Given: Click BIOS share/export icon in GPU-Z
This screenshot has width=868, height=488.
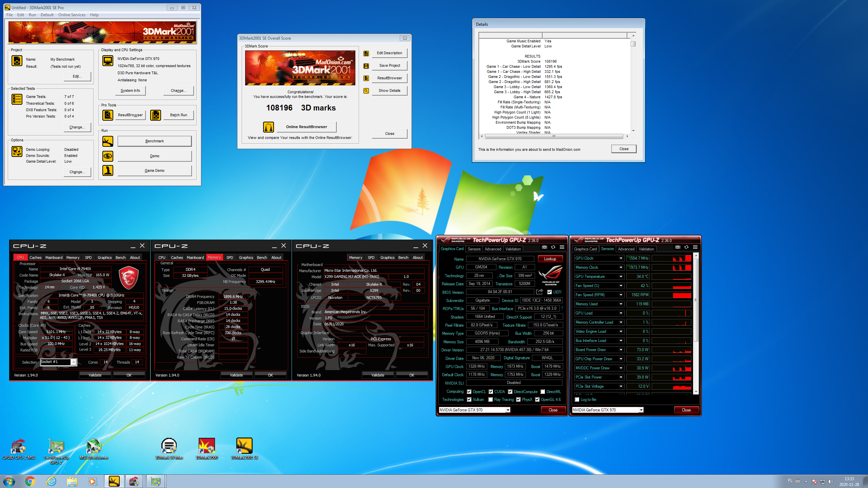Looking at the screenshot, I should click(x=539, y=292).
